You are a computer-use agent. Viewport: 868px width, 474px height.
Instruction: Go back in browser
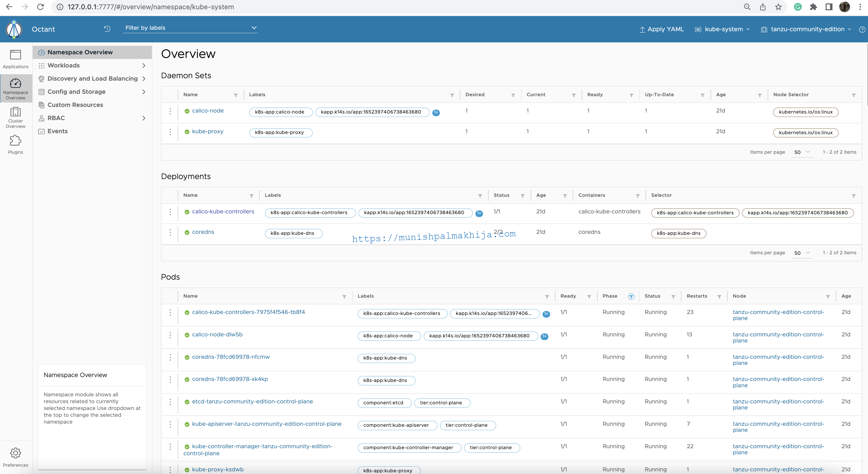click(x=9, y=7)
